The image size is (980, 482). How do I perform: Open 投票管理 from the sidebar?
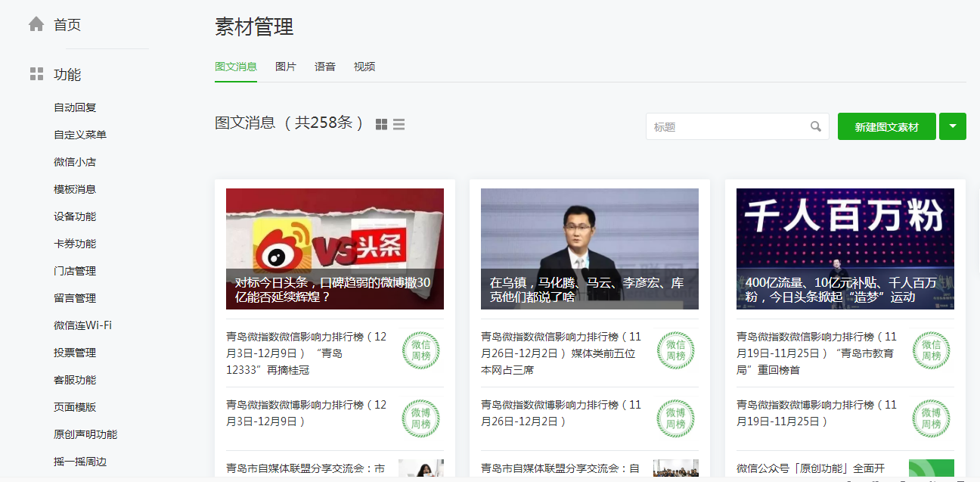[x=75, y=353]
